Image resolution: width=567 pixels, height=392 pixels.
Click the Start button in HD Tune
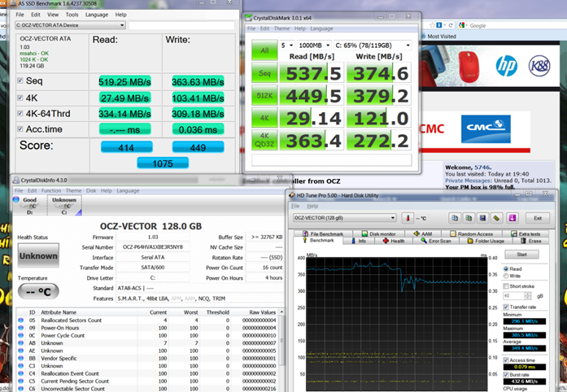coord(521,255)
